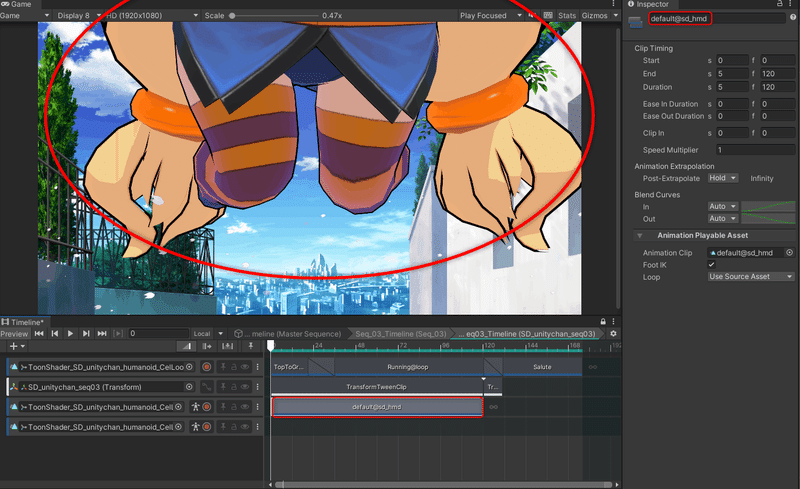Screen dimensions: 800x489
Task: Step to next frame in Timeline
Action: pos(86,333)
